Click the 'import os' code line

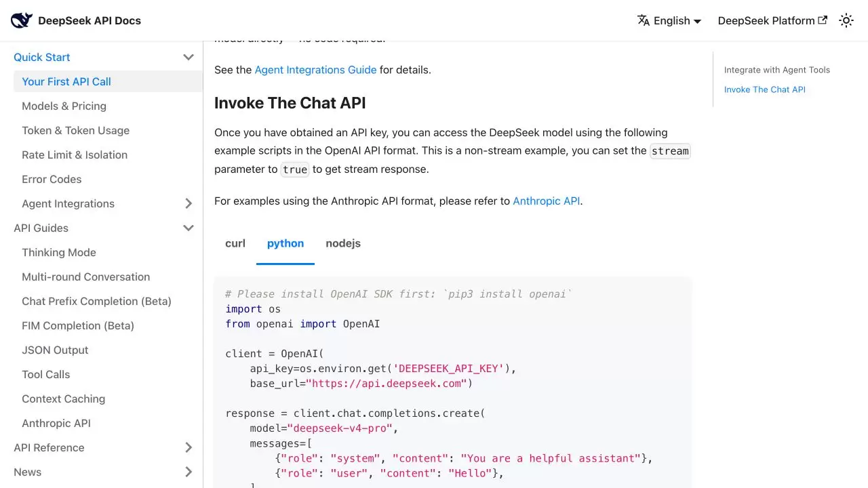point(253,308)
